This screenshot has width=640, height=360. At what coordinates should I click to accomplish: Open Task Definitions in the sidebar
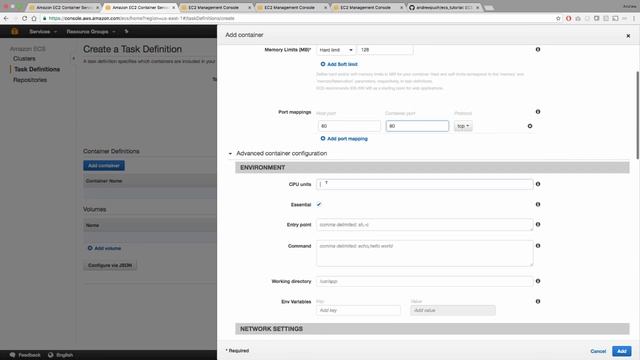pos(37,69)
